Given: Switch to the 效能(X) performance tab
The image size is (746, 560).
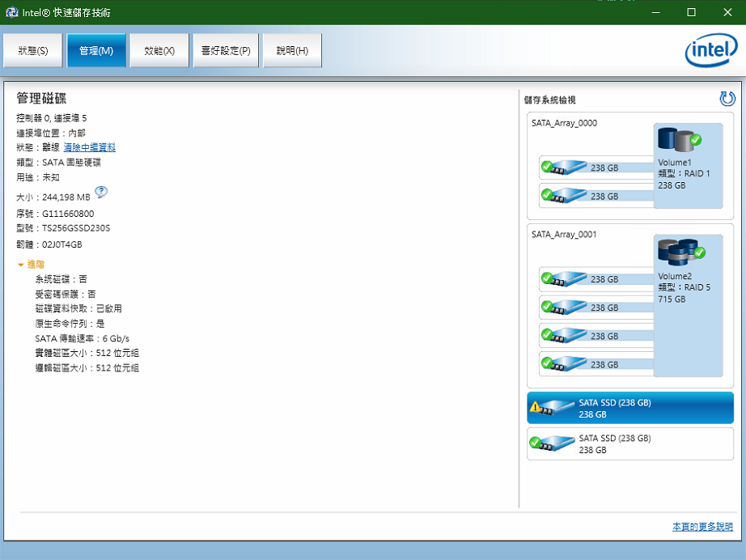Looking at the screenshot, I should 159,50.
